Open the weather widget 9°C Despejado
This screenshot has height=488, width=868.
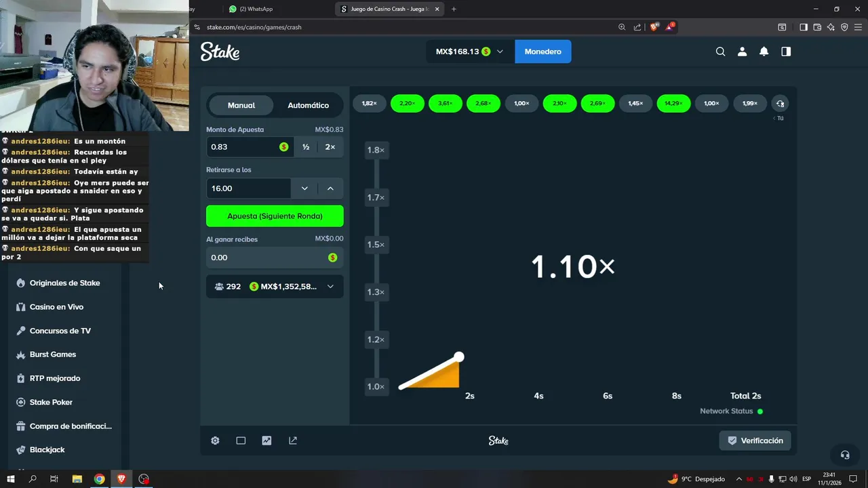(x=696, y=479)
